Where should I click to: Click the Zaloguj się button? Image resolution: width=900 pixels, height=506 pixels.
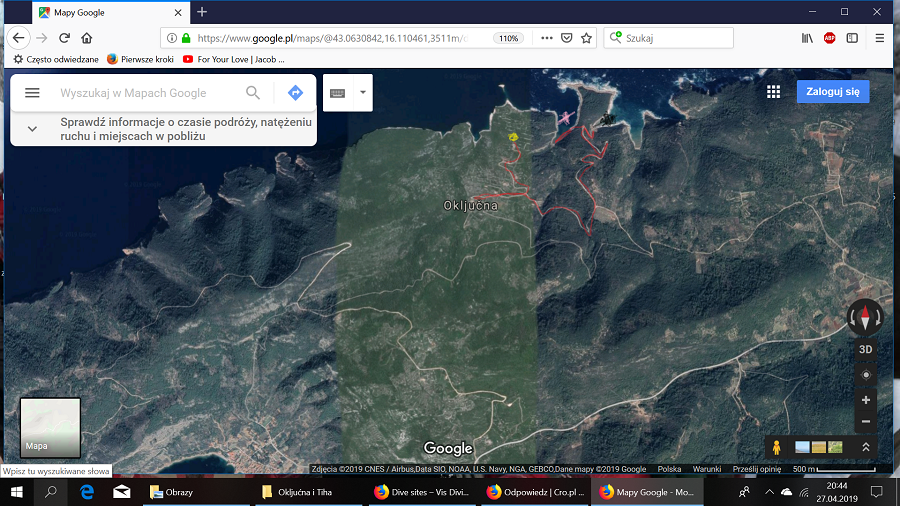(x=833, y=91)
